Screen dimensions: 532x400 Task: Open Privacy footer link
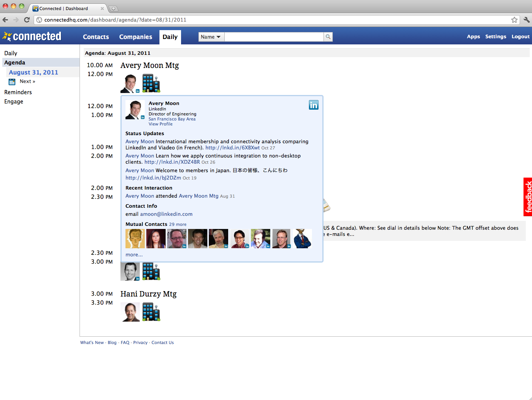pyautogui.click(x=140, y=342)
